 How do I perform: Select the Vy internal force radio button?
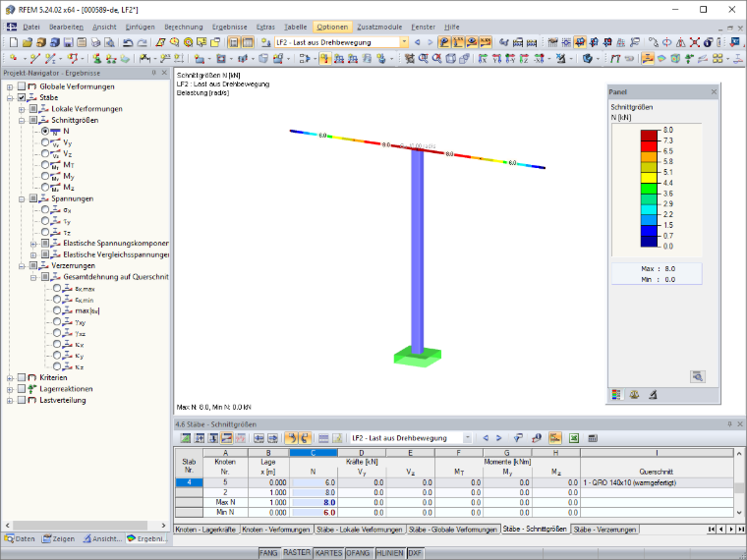coord(45,142)
